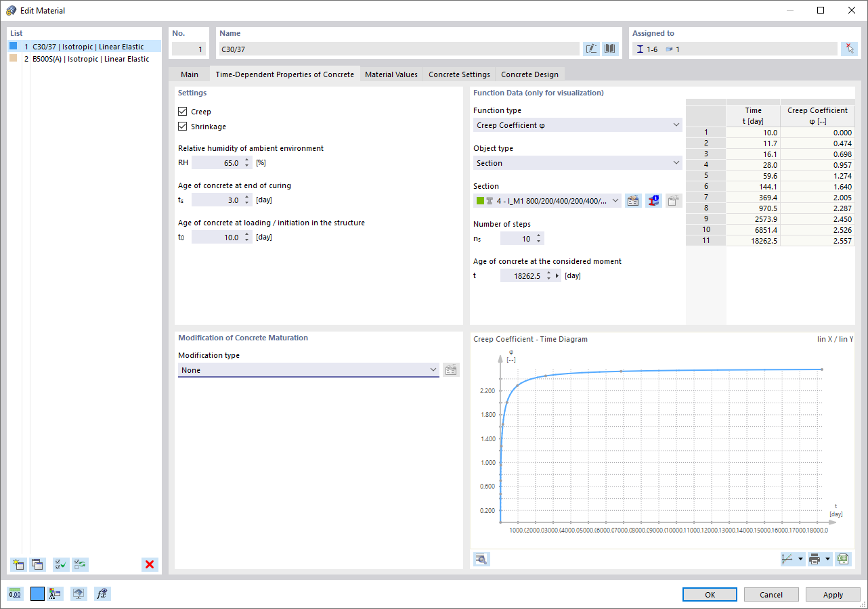Open the Function type dropdown
Screen dimensions: 868x609
578,125
